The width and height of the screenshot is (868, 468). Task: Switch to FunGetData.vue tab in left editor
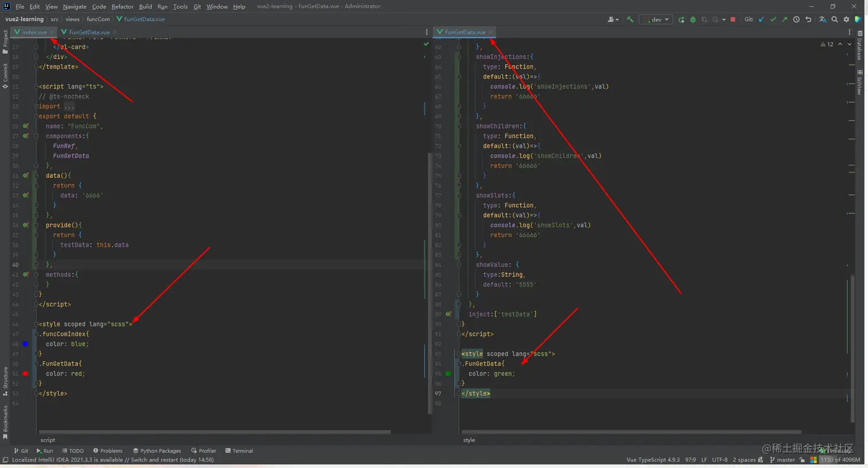point(89,32)
